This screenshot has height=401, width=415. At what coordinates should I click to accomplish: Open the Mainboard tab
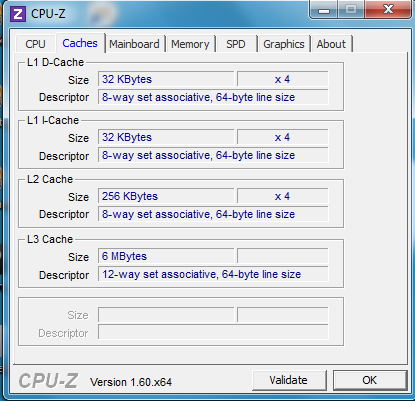(135, 44)
